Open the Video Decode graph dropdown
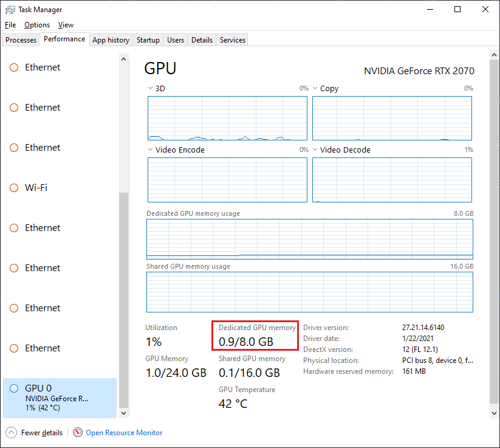The image size is (500, 448). 315,150
